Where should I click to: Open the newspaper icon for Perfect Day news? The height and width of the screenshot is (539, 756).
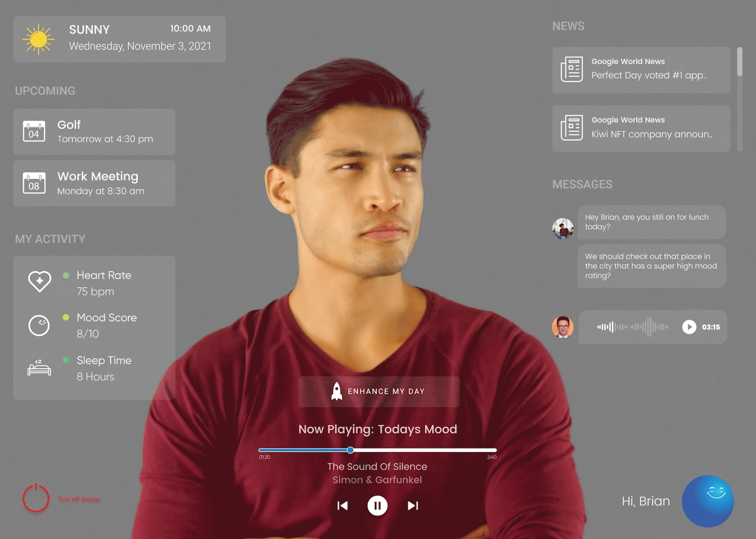point(572,69)
